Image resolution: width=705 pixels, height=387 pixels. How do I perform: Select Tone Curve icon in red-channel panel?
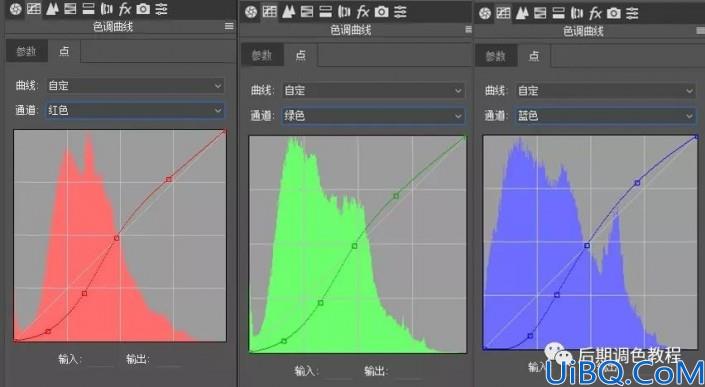tap(34, 9)
